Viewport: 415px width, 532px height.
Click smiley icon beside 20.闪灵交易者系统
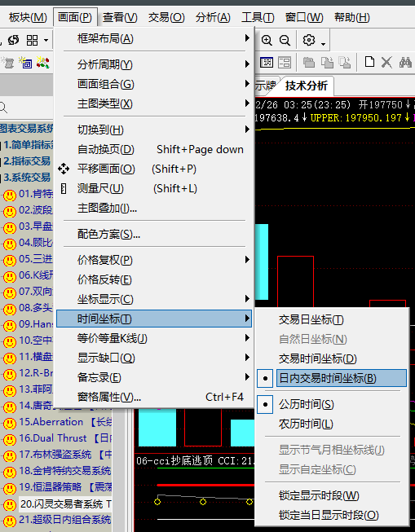coord(10,505)
